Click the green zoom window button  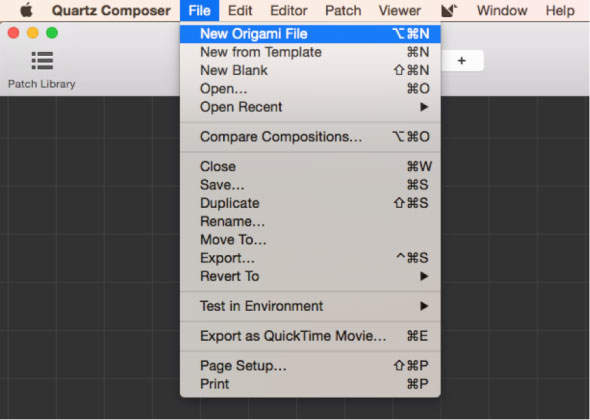[52, 33]
